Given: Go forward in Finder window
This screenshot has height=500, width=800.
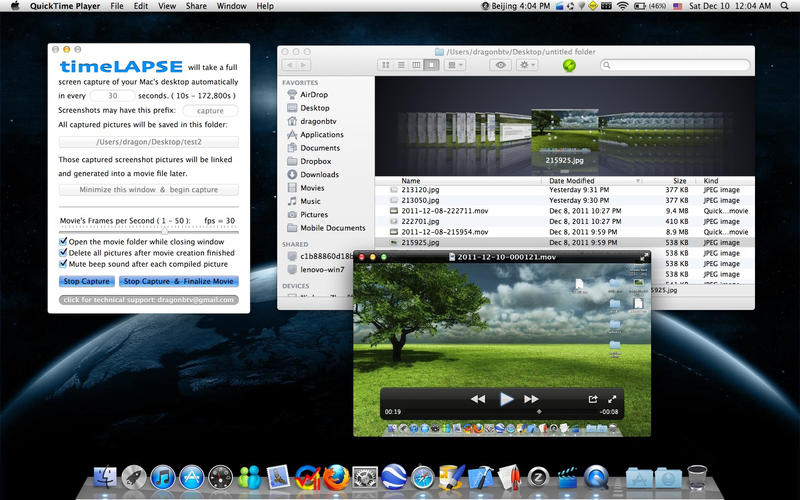Looking at the screenshot, I should (304, 65).
